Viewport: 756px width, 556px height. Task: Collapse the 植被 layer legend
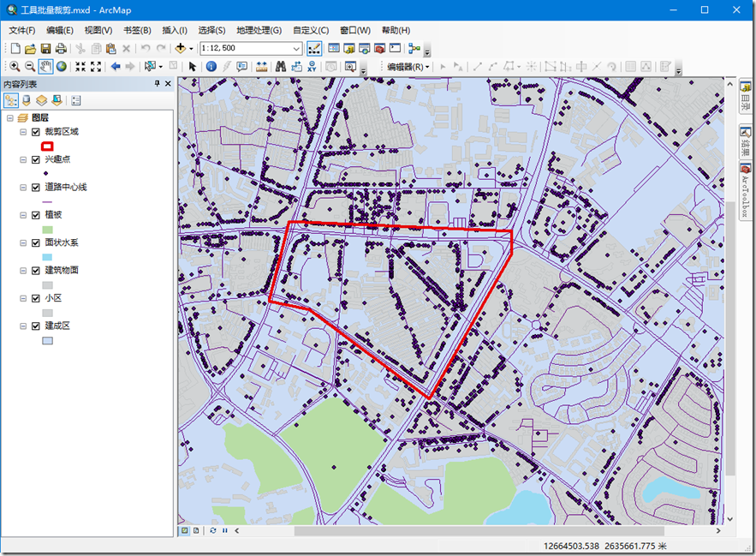click(23, 215)
